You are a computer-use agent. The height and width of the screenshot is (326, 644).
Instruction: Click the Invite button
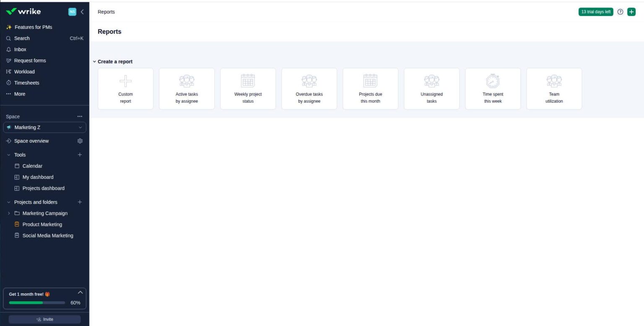click(x=44, y=319)
